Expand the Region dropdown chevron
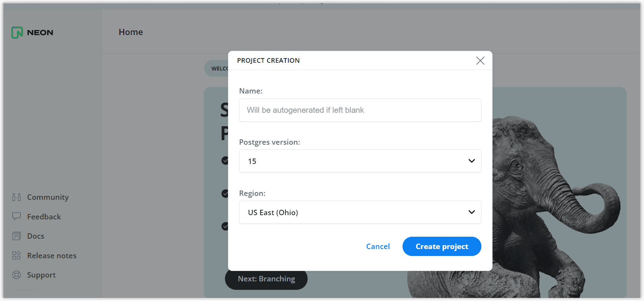Image resolution: width=644 pixels, height=301 pixels. tap(472, 212)
